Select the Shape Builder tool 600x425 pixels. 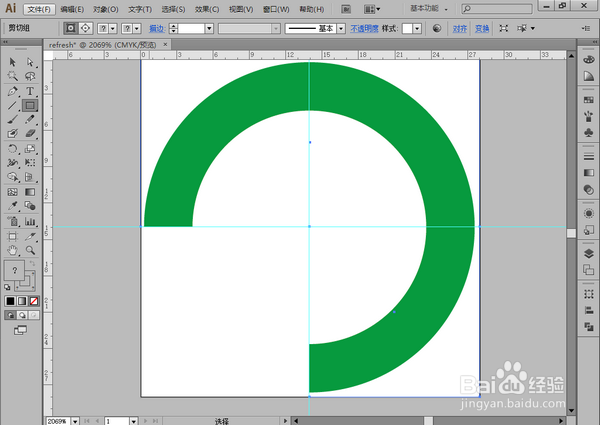[x=13, y=177]
